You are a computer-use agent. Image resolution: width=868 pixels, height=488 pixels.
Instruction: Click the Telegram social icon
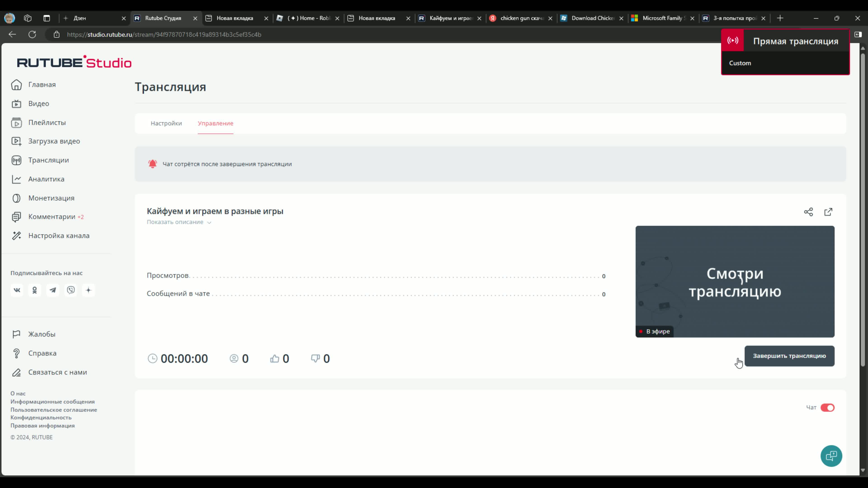53,290
